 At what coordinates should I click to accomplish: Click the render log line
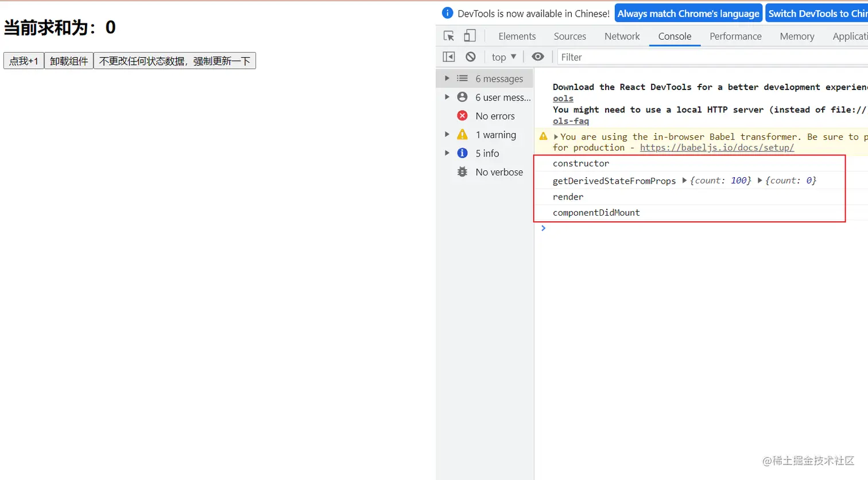tap(701, 197)
